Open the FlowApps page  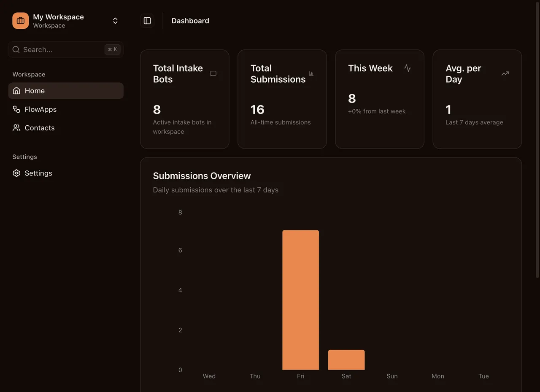40,109
